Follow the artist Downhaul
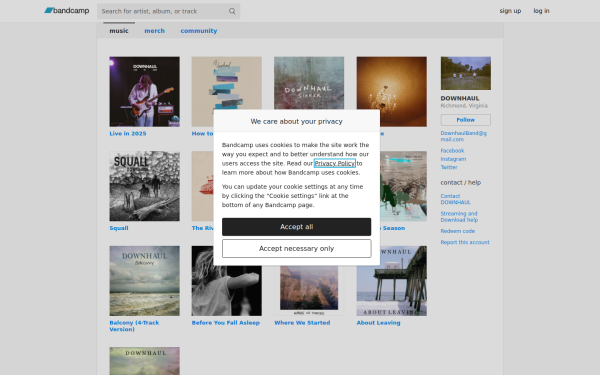The height and width of the screenshot is (375, 600). tap(466, 120)
